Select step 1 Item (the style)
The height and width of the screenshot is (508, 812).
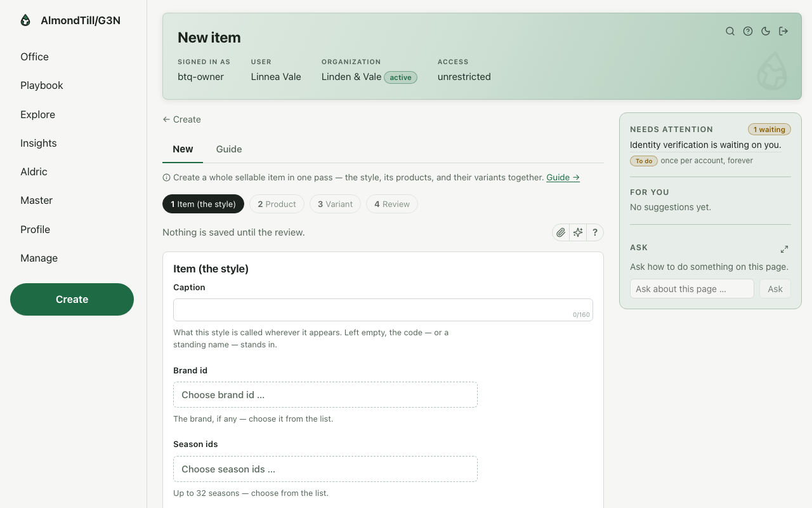pos(203,204)
